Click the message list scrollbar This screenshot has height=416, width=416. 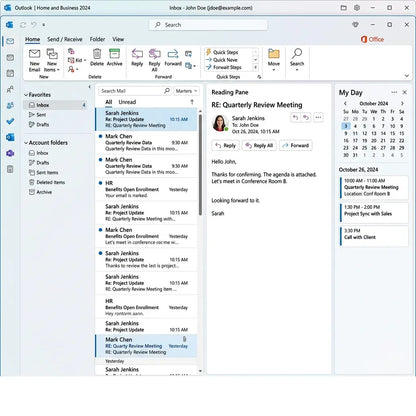(x=200, y=165)
